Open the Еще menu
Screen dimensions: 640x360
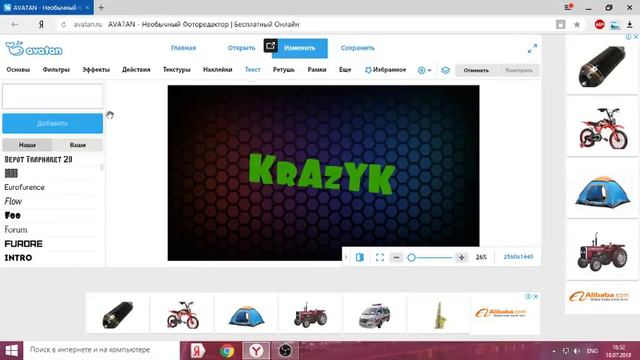pos(345,70)
